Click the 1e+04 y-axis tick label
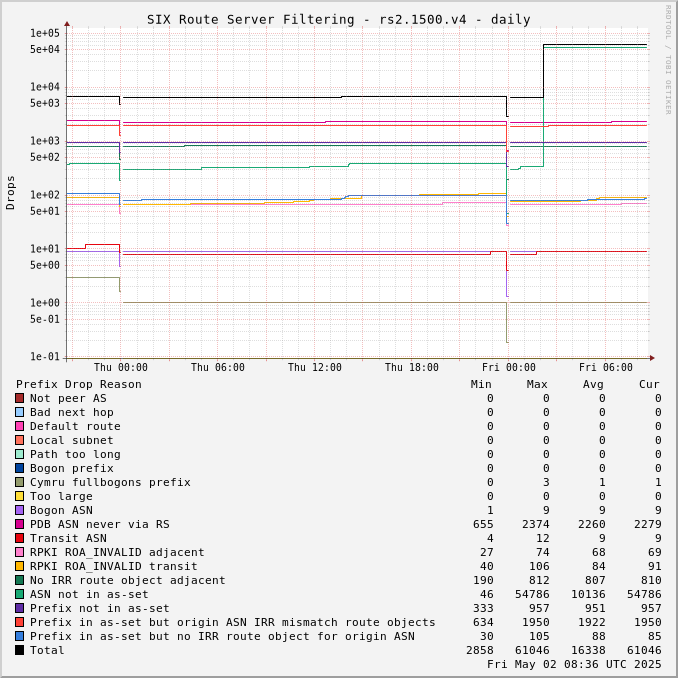Screen dimensions: 678x678 point(45,87)
